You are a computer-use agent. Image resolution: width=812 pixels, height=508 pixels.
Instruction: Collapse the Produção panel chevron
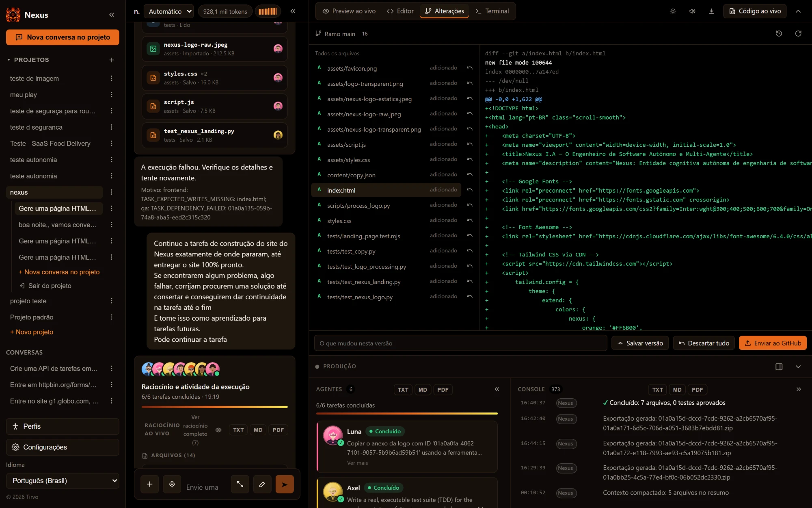coord(798,367)
